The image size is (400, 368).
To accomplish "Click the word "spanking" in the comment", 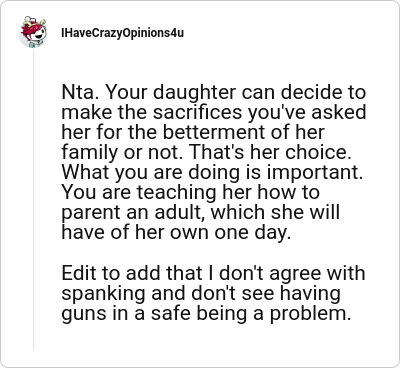I will [104, 294].
